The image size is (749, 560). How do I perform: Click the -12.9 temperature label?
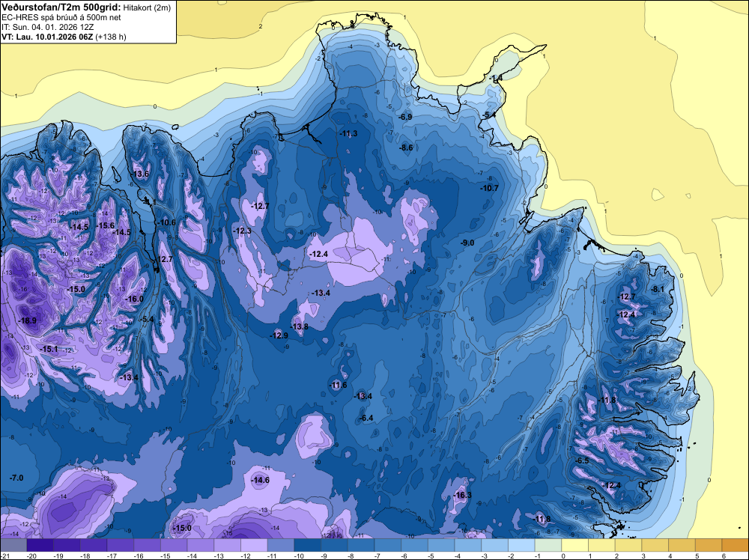point(279,335)
